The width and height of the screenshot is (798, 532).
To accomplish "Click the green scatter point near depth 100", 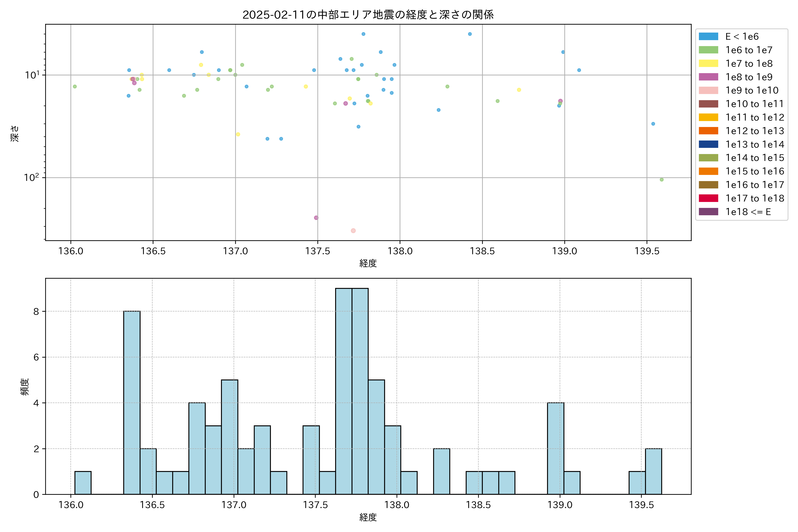I will click(x=662, y=180).
